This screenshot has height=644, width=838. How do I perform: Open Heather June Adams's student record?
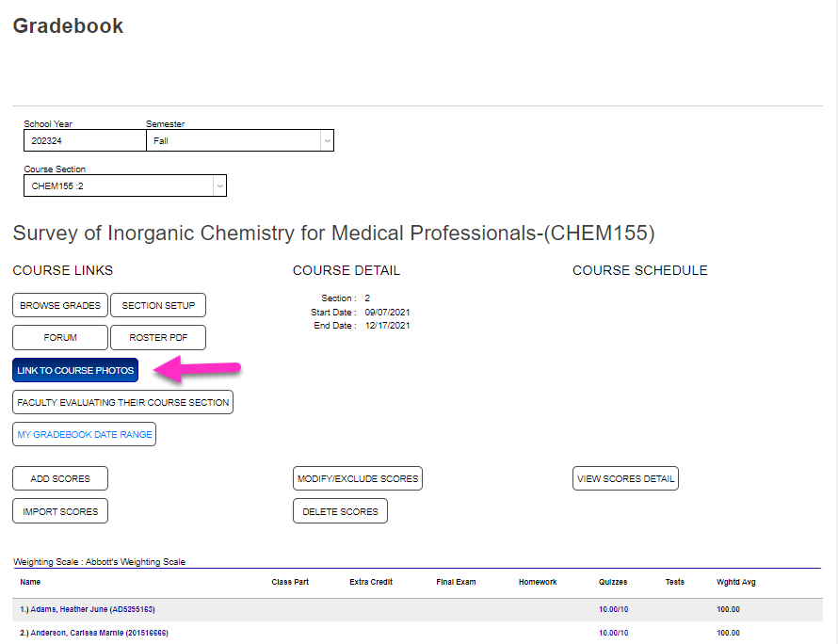point(89,609)
